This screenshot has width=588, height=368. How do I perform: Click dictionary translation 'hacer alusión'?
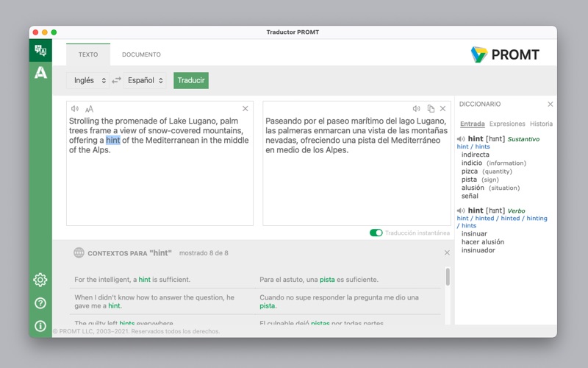tap(483, 242)
